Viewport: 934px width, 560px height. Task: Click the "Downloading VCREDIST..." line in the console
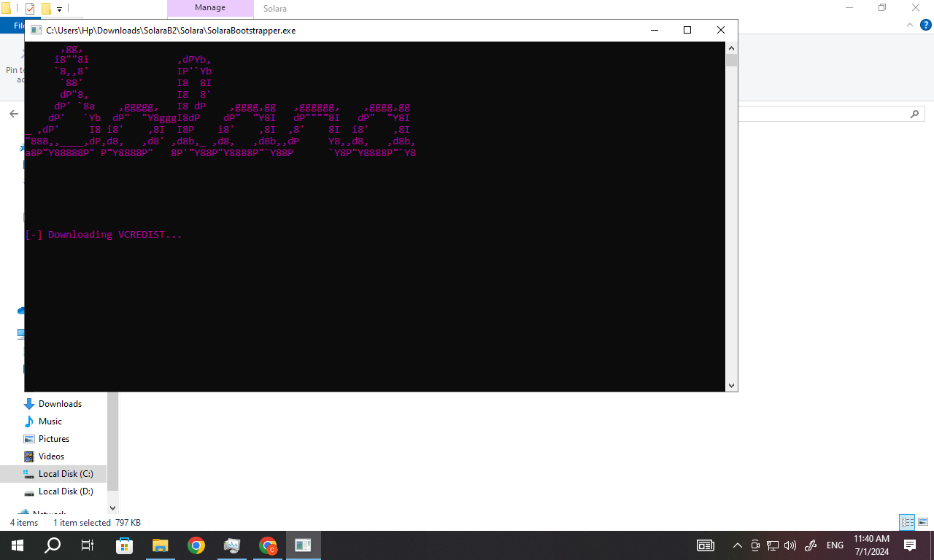click(104, 235)
